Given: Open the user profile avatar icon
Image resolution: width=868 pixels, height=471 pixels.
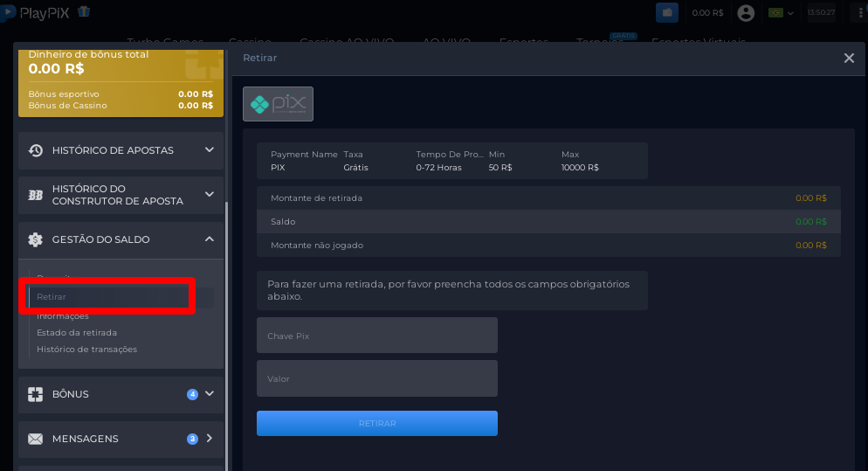Looking at the screenshot, I should coord(745,12).
